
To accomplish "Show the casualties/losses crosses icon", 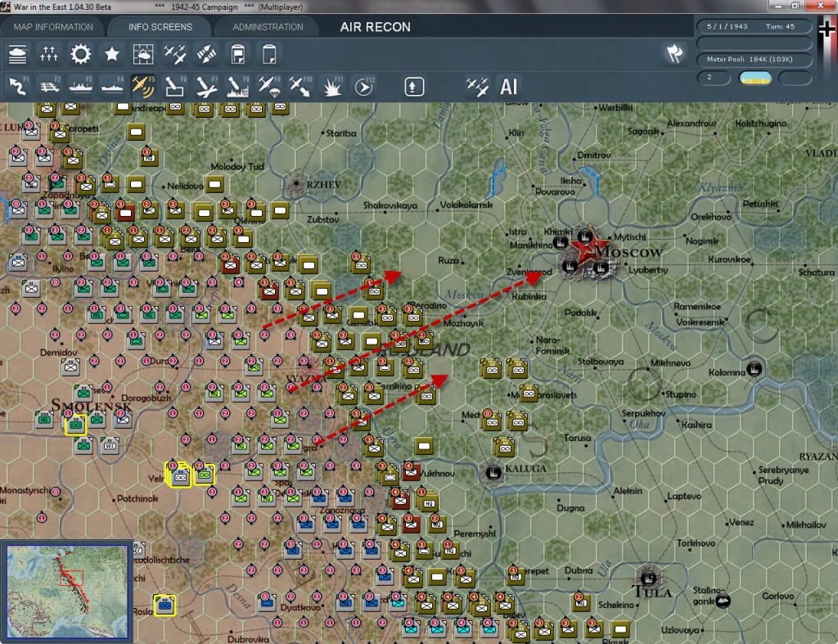I will tap(48, 55).
